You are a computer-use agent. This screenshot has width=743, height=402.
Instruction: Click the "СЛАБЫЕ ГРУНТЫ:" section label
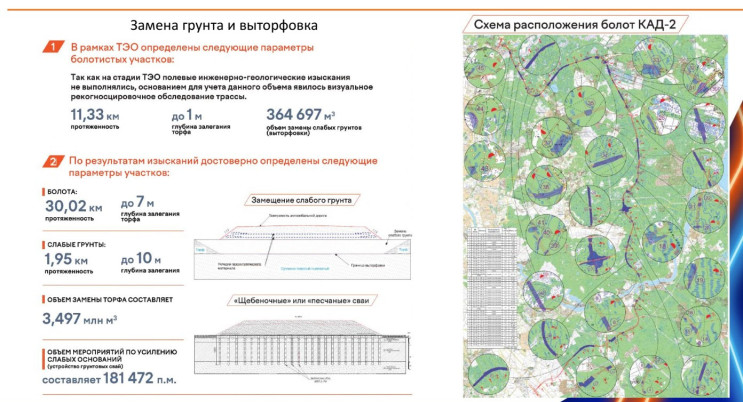(76, 245)
